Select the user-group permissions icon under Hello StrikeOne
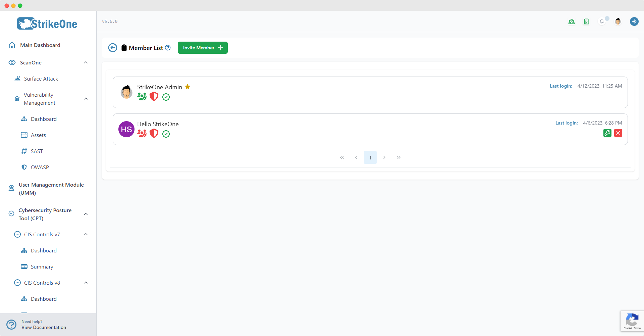This screenshot has width=644, height=336. pos(142,133)
